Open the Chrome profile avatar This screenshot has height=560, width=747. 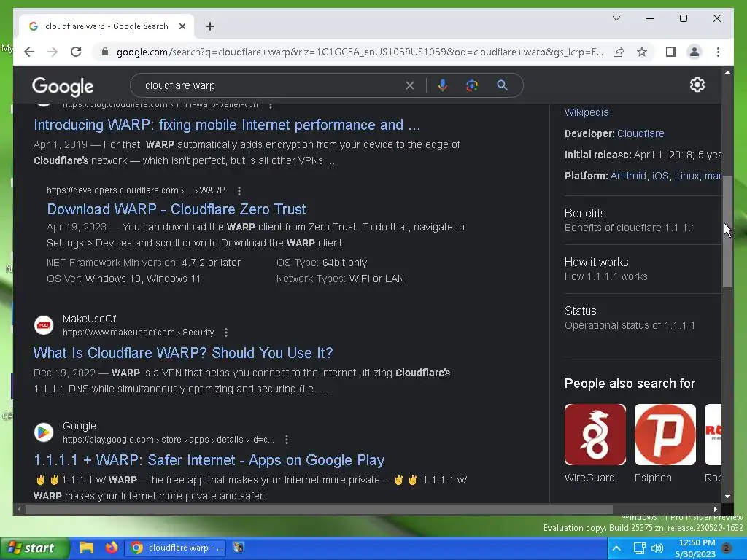(694, 52)
